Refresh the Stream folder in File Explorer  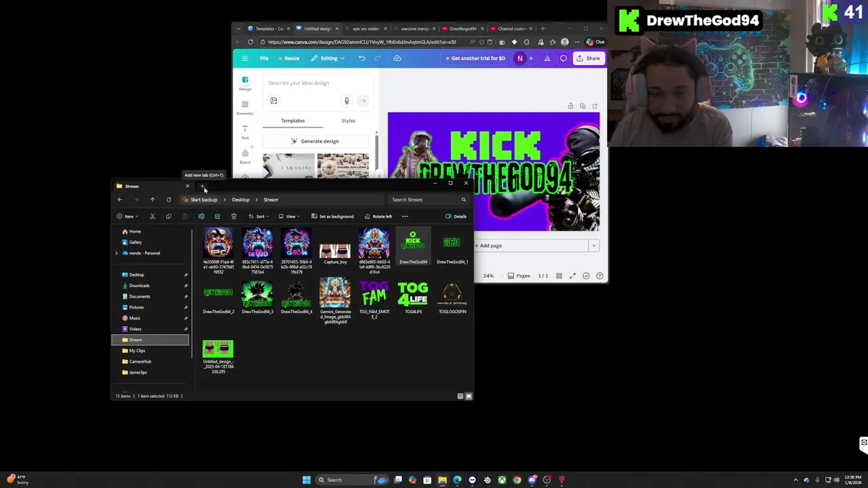click(169, 200)
